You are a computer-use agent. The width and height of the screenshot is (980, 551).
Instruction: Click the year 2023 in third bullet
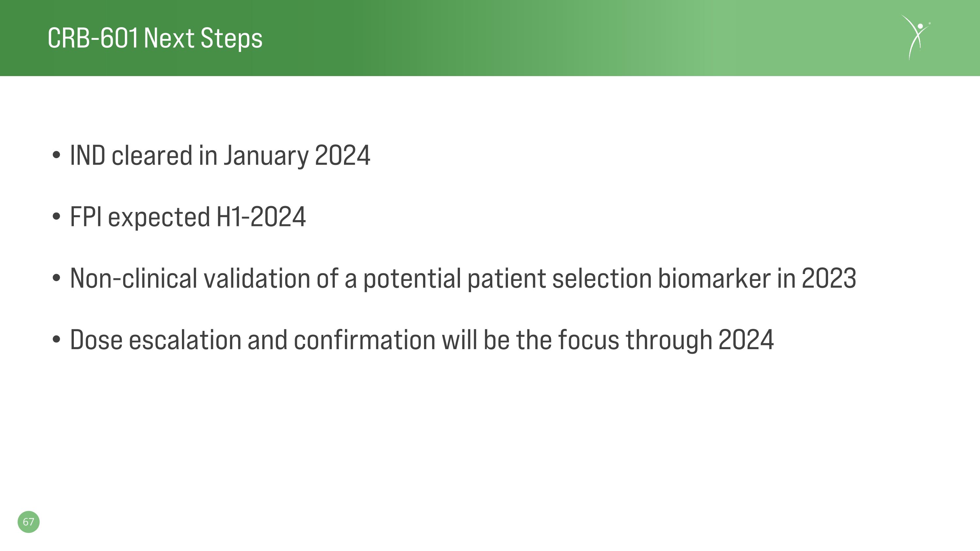(x=829, y=278)
